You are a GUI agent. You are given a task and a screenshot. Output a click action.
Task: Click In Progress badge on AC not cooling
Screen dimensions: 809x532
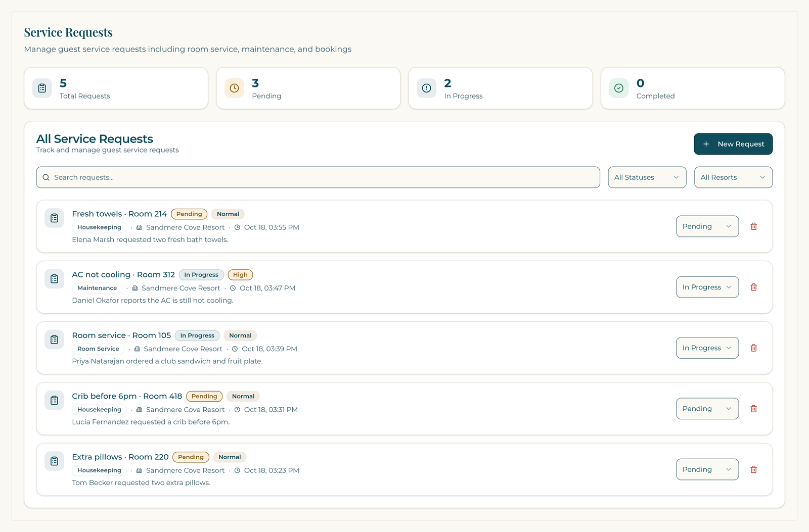pyautogui.click(x=201, y=275)
